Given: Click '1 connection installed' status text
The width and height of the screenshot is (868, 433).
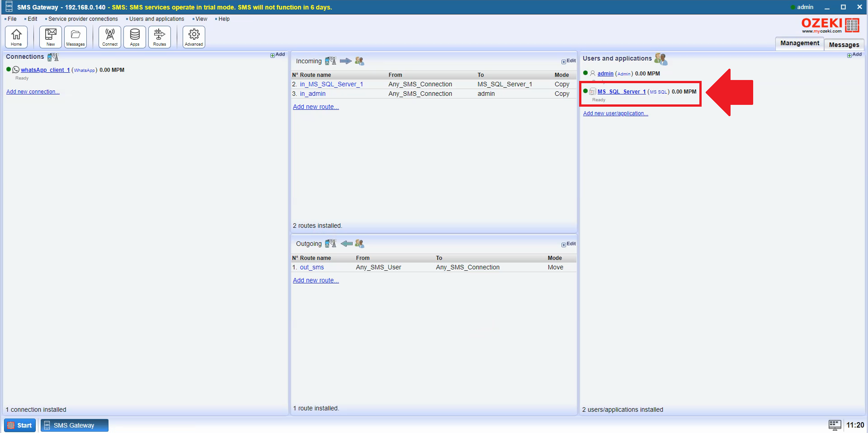Looking at the screenshot, I should (x=36, y=409).
